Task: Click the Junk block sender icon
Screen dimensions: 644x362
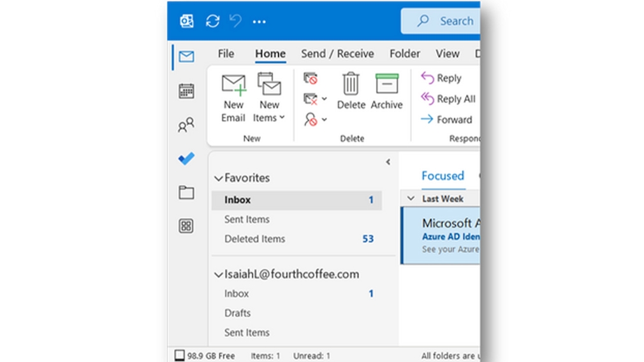Action: 311,119
